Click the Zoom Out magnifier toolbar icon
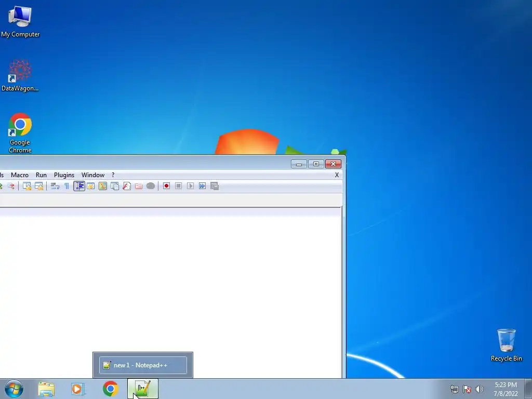 [x=11, y=186]
